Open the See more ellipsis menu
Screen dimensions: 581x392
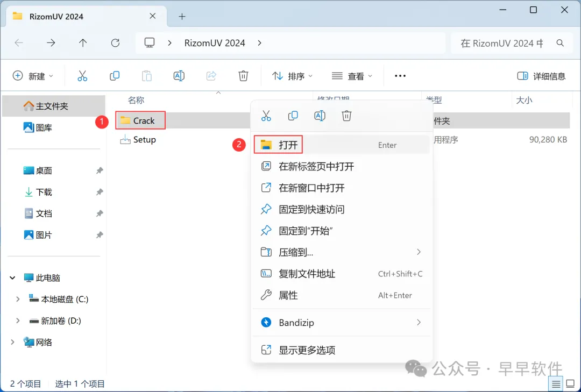click(400, 76)
